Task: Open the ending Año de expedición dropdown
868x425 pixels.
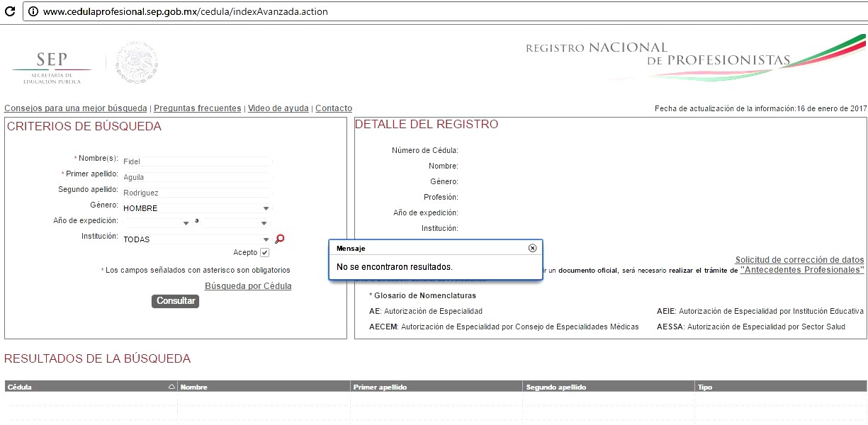Action: click(x=235, y=223)
